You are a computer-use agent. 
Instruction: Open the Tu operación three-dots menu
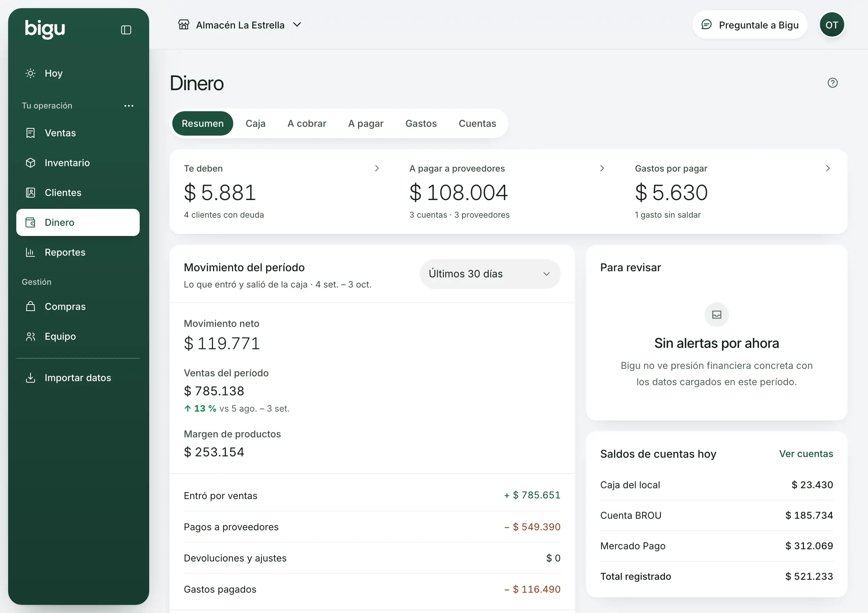[x=129, y=106]
